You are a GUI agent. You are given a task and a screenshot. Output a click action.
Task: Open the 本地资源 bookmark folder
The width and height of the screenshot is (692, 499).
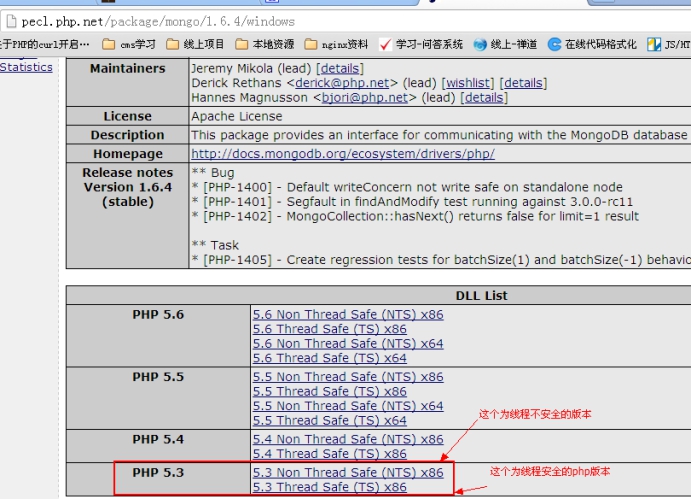[x=265, y=45]
